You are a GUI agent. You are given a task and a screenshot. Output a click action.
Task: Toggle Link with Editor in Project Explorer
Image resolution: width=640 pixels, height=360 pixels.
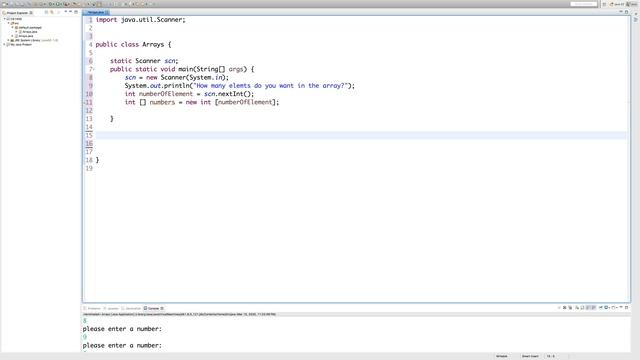pos(51,12)
